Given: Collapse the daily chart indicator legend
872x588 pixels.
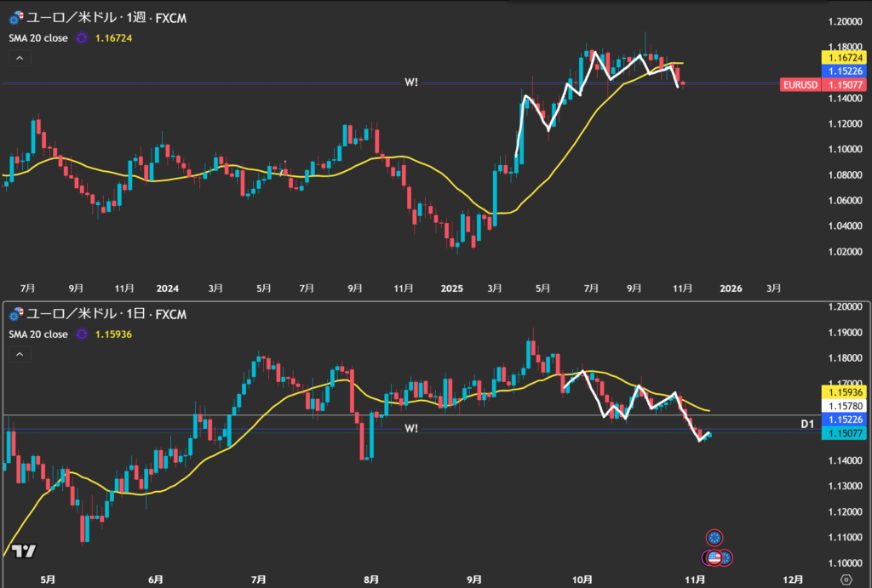Looking at the screenshot, I should 20,354.
